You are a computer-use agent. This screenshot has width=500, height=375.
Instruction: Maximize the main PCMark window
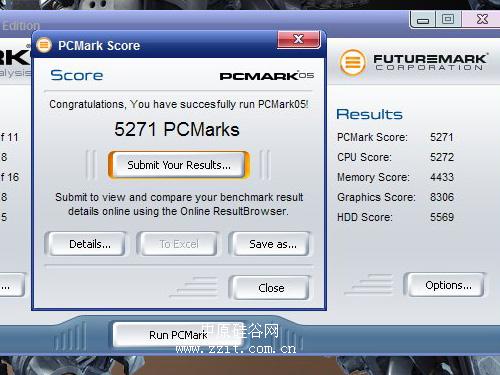click(x=448, y=19)
